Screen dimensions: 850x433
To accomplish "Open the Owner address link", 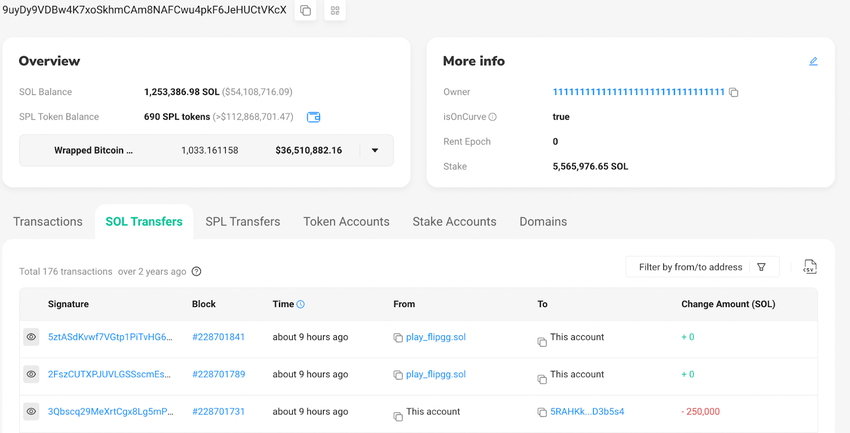I will 638,92.
